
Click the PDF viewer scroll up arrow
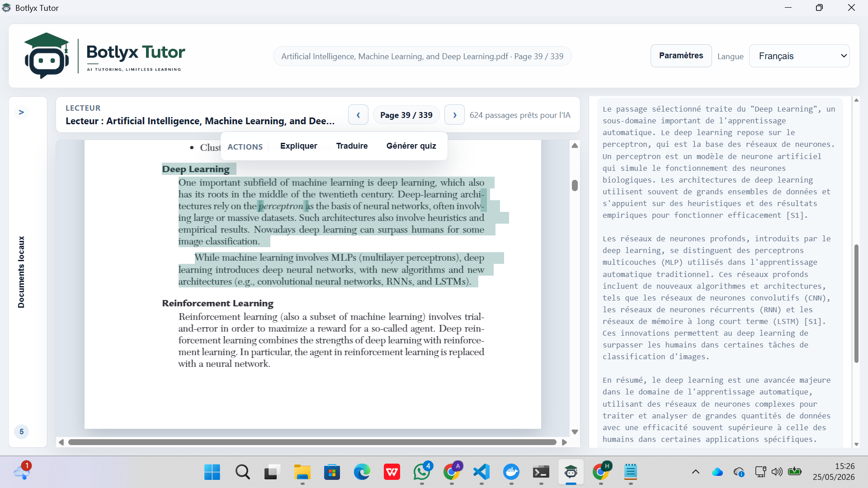(x=575, y=145)
